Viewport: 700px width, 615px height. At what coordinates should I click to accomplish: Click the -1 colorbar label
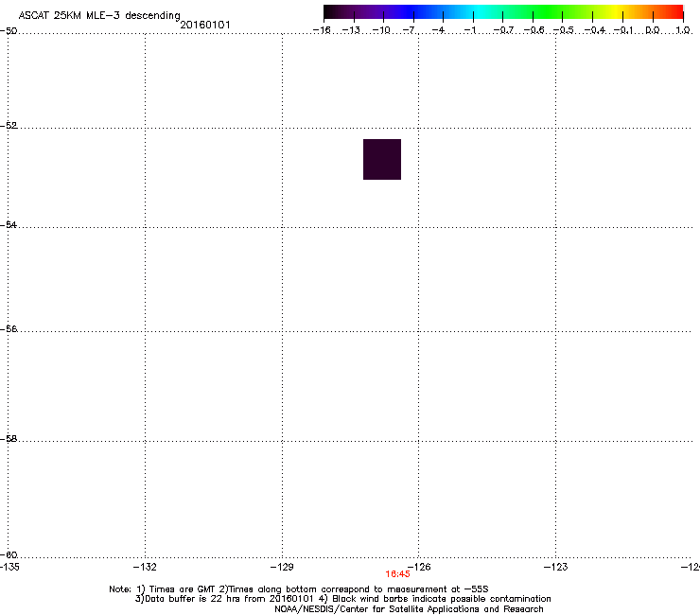pos(469,30)
